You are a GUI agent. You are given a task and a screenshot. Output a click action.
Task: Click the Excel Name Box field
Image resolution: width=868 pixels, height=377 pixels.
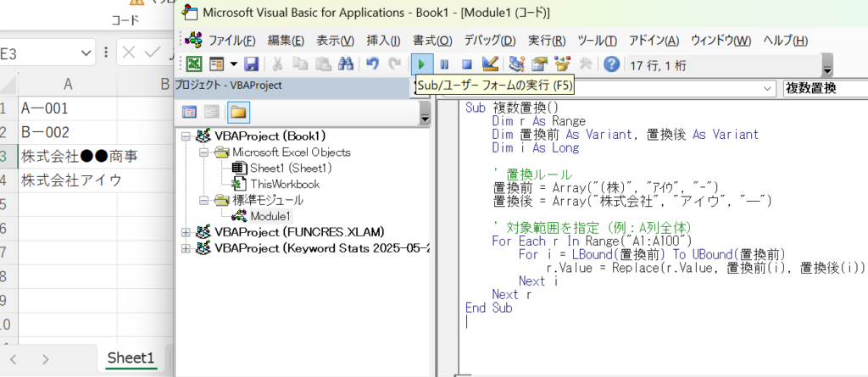tap(39, 53)
